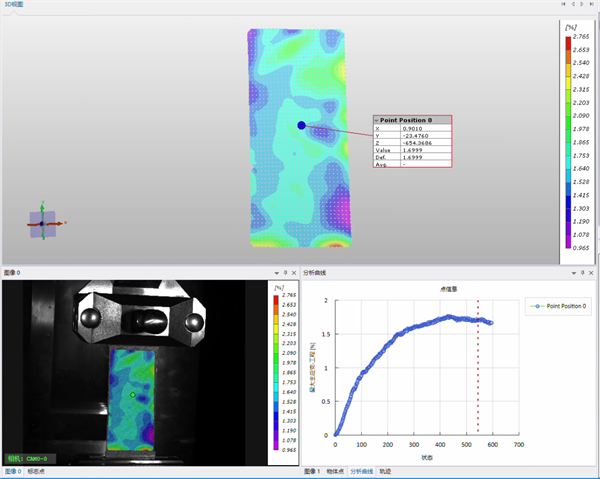
Task: Go to next state arrow
Action: click(x=582, y=4)
